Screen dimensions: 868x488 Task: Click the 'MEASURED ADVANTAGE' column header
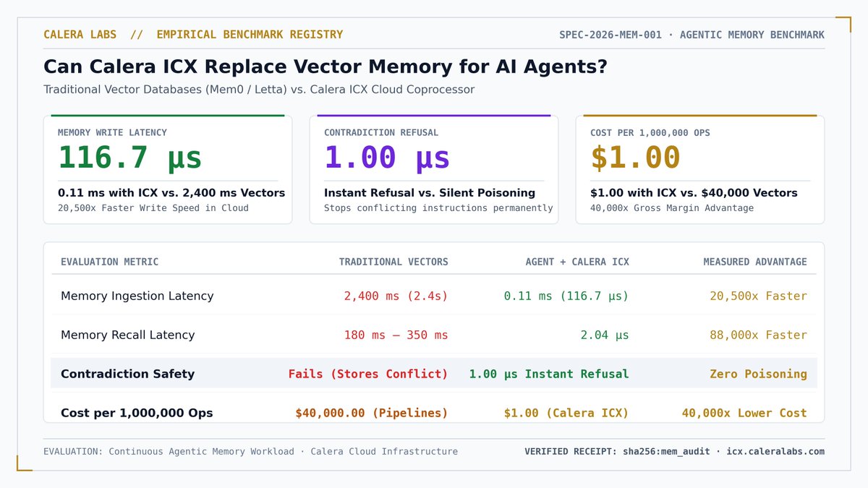click(x=755, y=262)
